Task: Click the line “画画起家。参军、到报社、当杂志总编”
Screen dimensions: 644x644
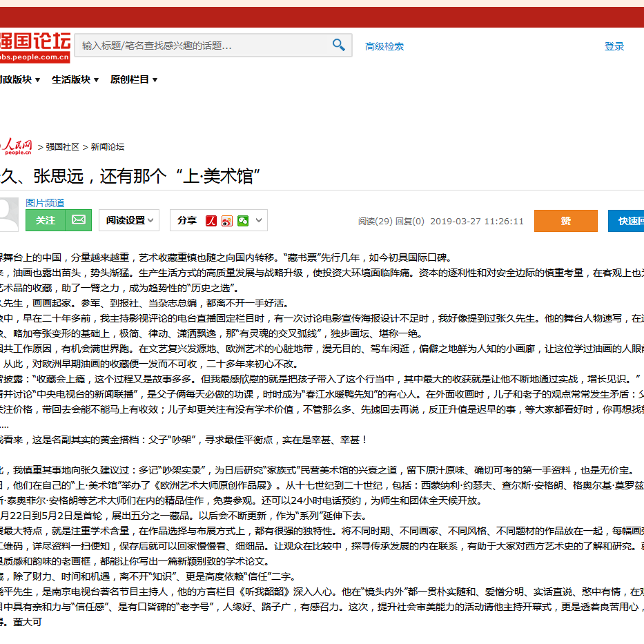Action: click(115, 303)
